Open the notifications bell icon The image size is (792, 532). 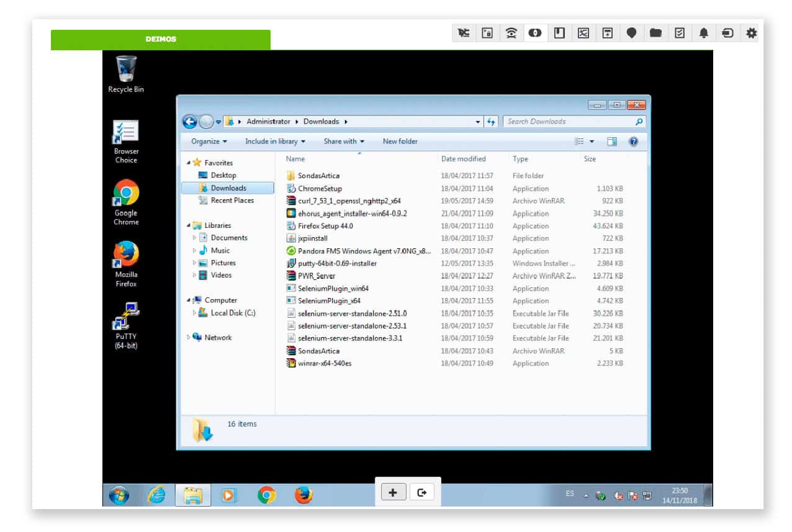click(703, 34)
